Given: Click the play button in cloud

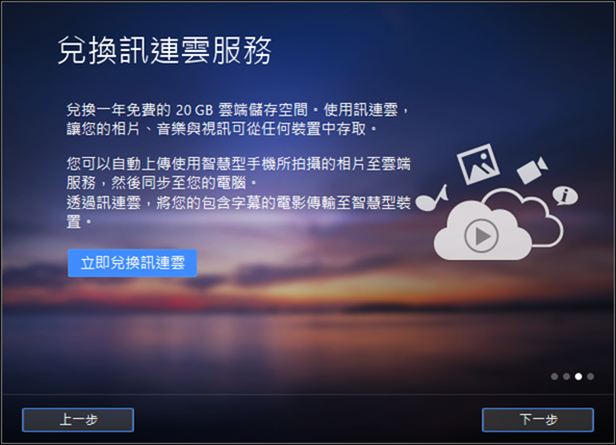Looking at the screenshot, I should click(481, 236).
